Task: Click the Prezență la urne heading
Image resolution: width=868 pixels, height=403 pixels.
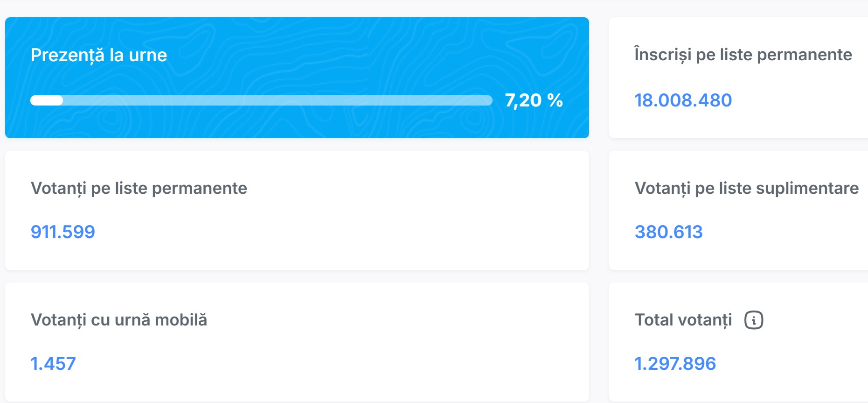Action: 99,55
